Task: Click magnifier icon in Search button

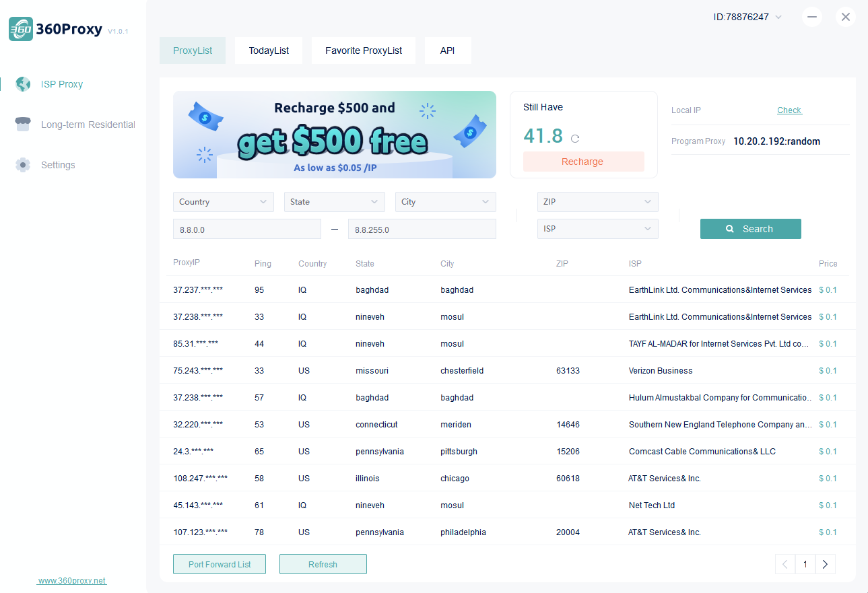Action: [729, 229]
